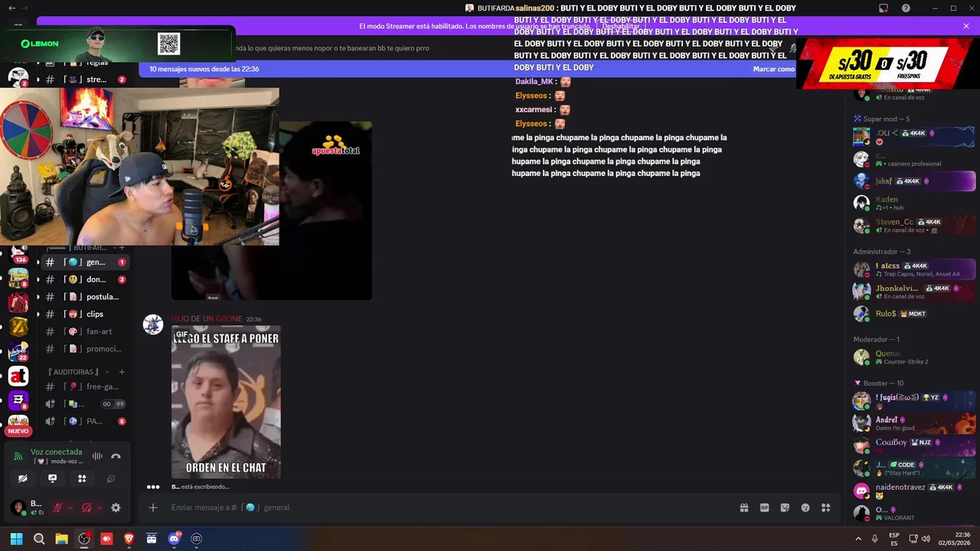
Task: Join the PA... voice channel
Action: (84, 422)
